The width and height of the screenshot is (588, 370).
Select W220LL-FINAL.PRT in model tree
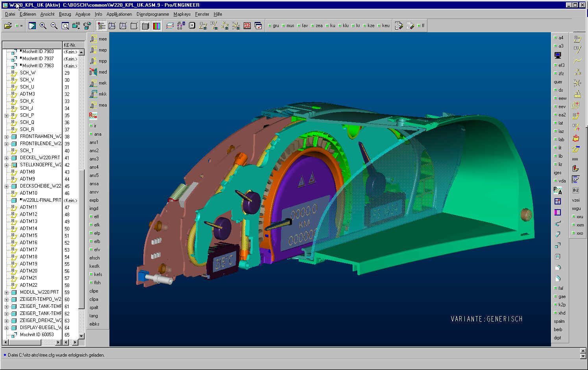pyautogui.click(x=41, y=200)
